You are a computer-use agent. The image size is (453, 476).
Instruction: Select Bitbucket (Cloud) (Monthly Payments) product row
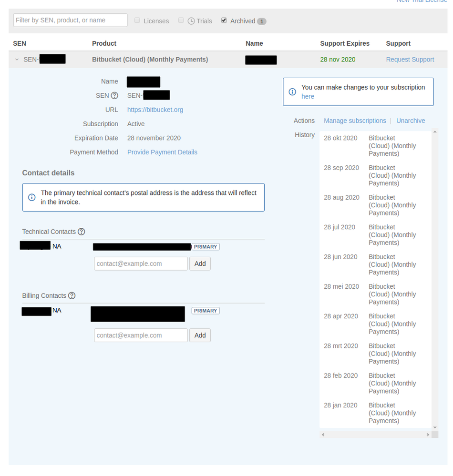pos(150,60)
